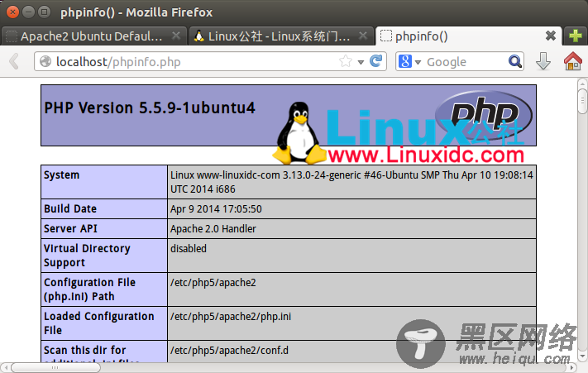588x373 pixels.
Task: Go to the Home page
Action: 572,61
